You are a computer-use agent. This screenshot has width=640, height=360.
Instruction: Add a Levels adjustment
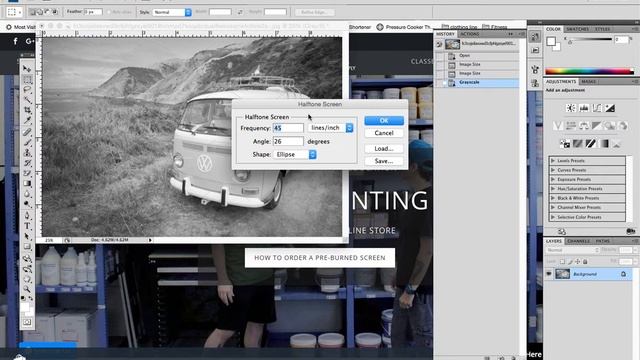pyautogui.click(x=584, y=108)
